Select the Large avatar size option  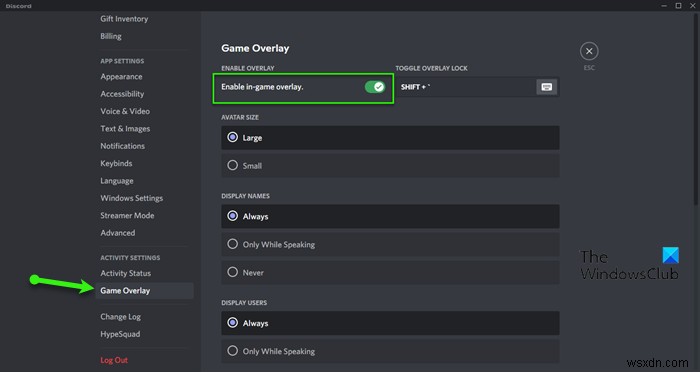(390, 138)
